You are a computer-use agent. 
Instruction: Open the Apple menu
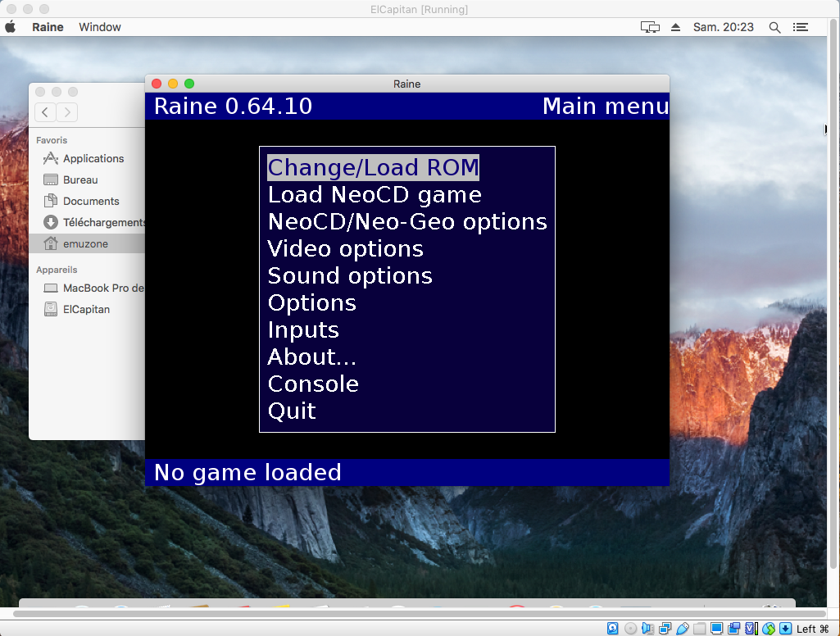11,27
